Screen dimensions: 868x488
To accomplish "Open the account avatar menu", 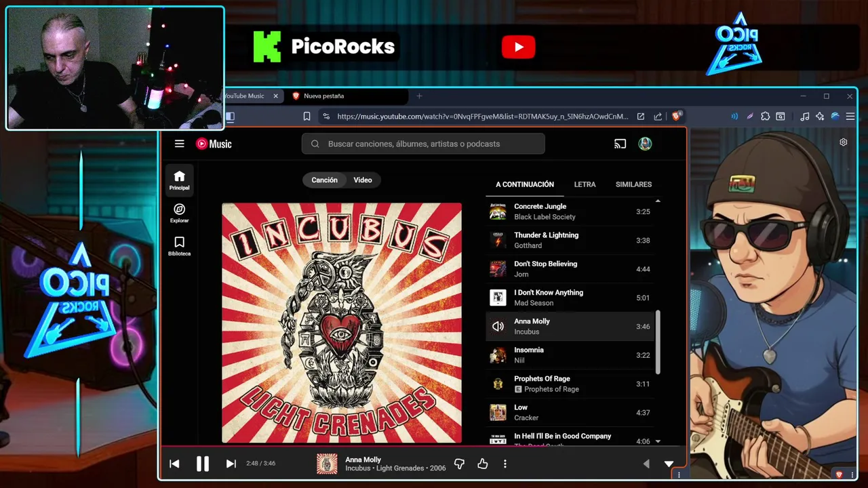I will (645, 144).
